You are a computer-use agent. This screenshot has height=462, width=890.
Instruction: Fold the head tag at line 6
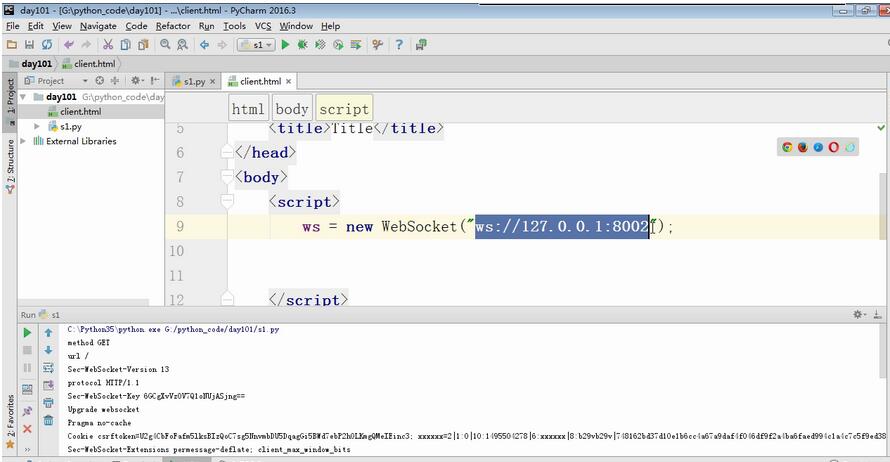pos(227,152)
